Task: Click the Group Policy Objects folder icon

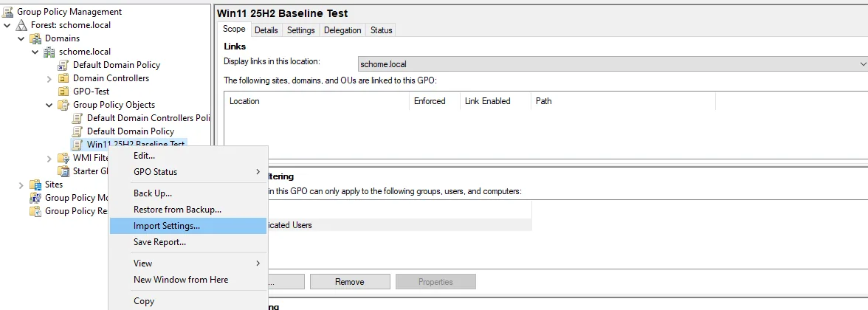Action: (x=63, y=105)
